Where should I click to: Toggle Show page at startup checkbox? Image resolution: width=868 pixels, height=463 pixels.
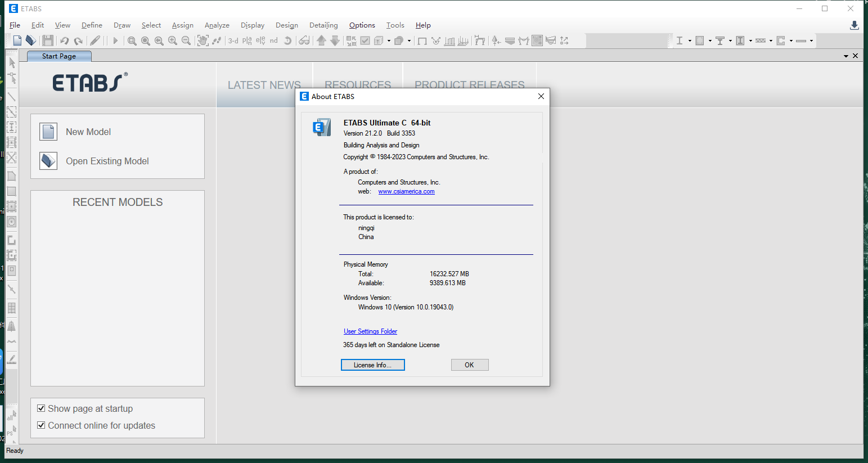(x=41, y=408)
